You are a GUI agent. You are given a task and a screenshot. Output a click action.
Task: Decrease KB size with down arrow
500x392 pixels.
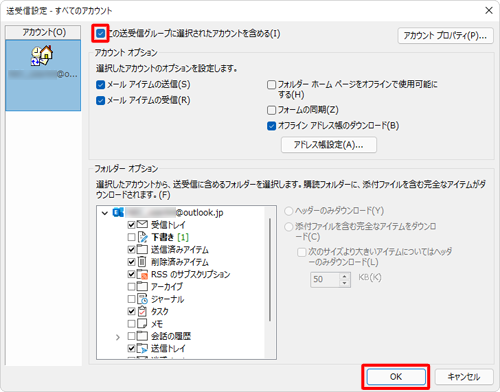345,283
